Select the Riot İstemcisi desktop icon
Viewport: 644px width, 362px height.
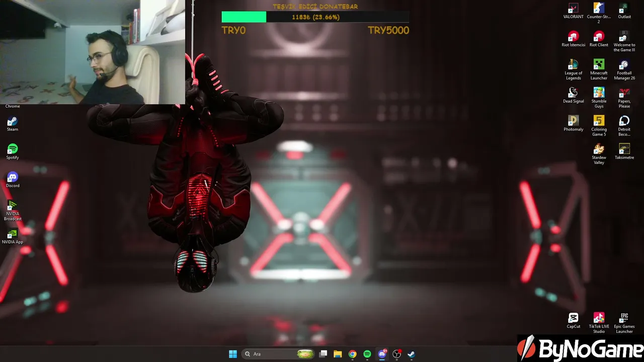click(x=573, y=39)
